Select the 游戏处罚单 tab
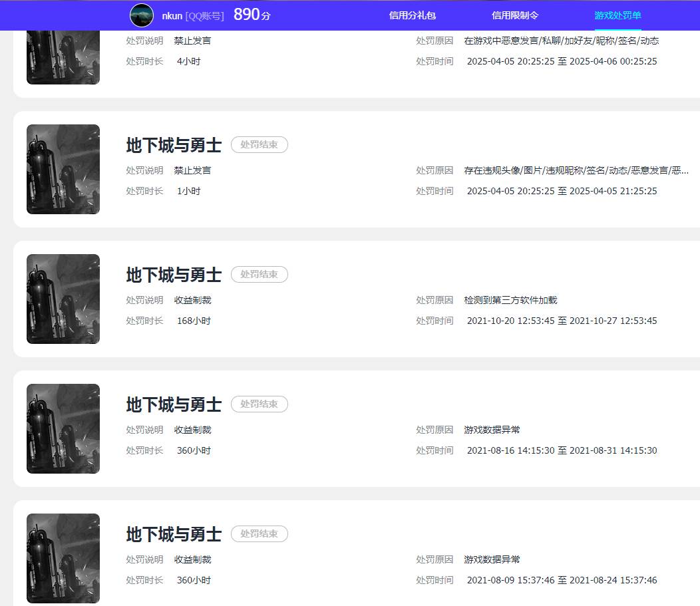This screenshot has height=606, width=700. coord(617,15)
